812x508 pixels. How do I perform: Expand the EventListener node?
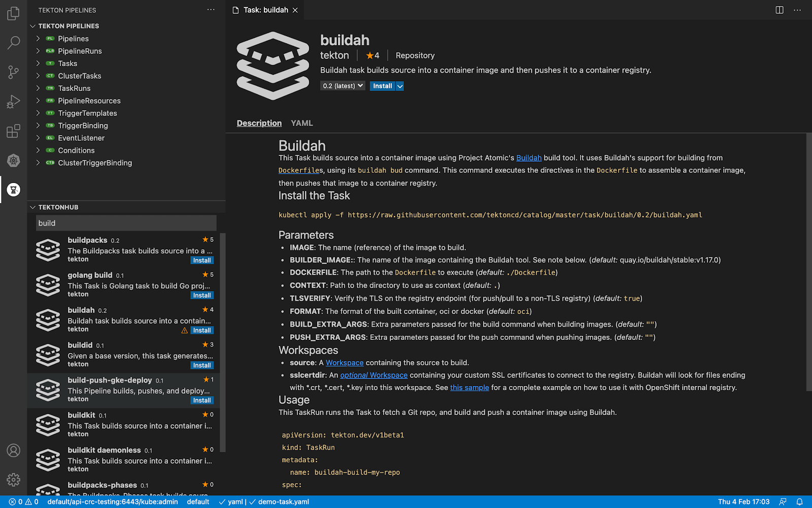pos(38,138)
